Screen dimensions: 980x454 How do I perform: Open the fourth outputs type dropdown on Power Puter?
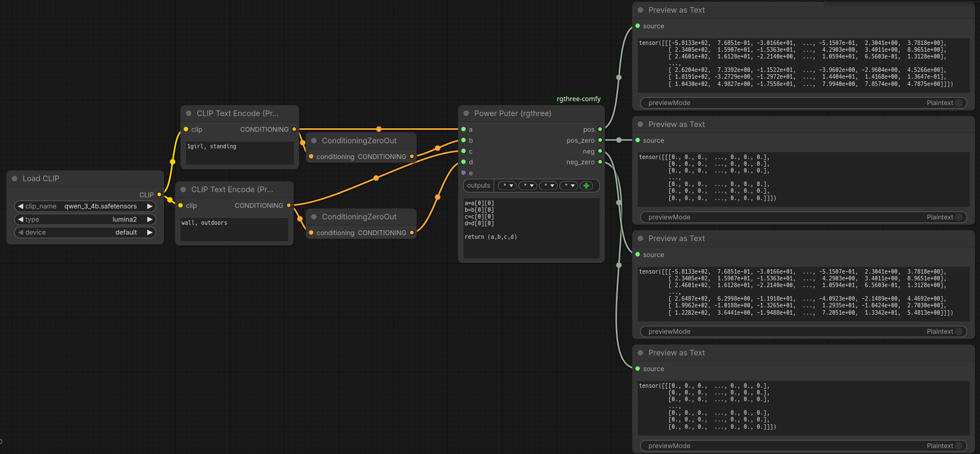pos(569,185)
